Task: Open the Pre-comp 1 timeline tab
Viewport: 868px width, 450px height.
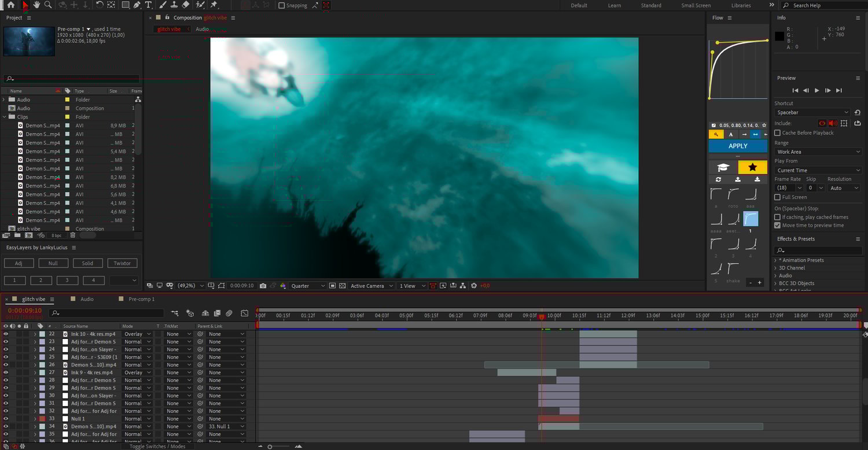Action: tap(141, 299)
